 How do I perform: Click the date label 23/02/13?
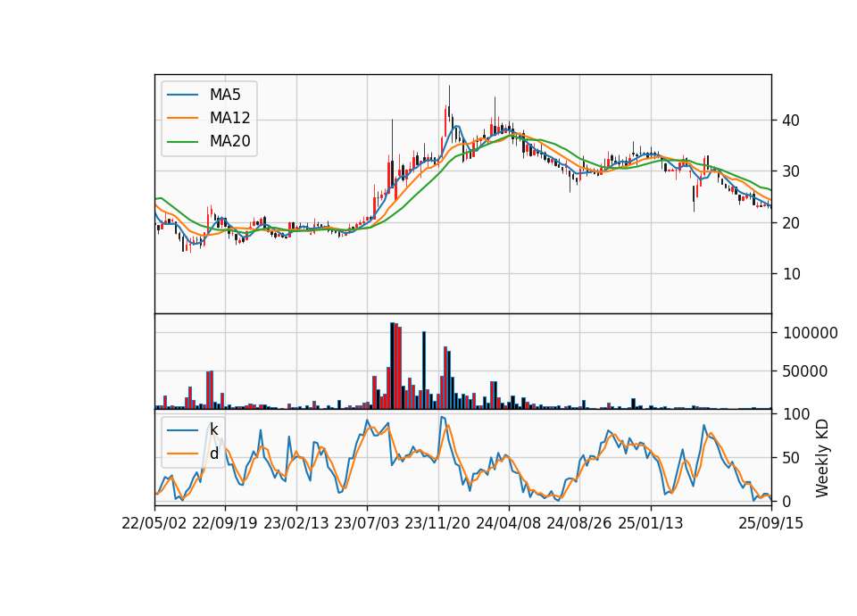296,523
